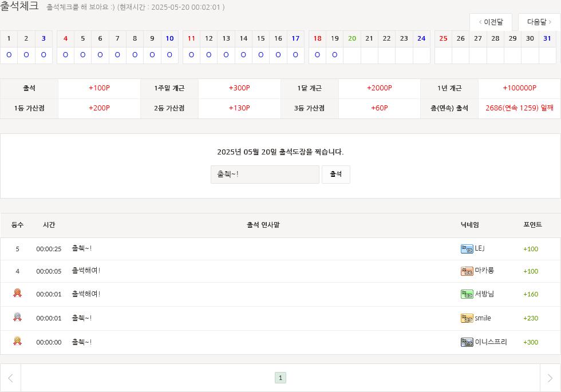Viewport: 561px width, 392px height.
Task: Click the right arrow in the pagination bar
Action: point(550,378)
